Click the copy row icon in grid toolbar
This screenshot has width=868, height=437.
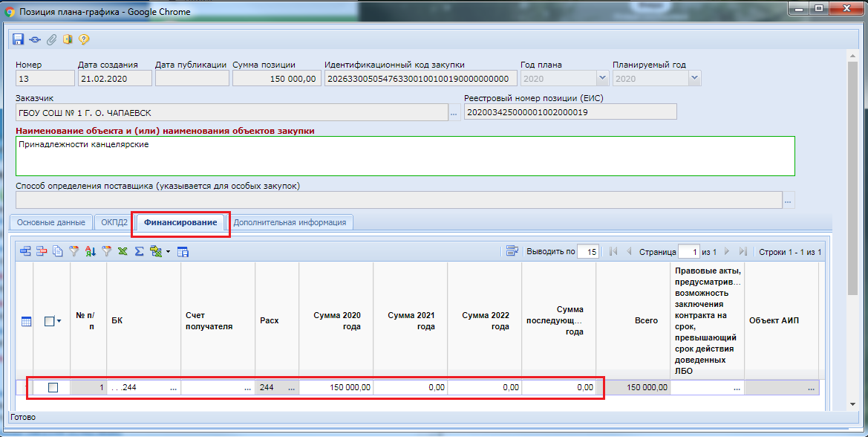pyautogui.click(x=57, y=251)
